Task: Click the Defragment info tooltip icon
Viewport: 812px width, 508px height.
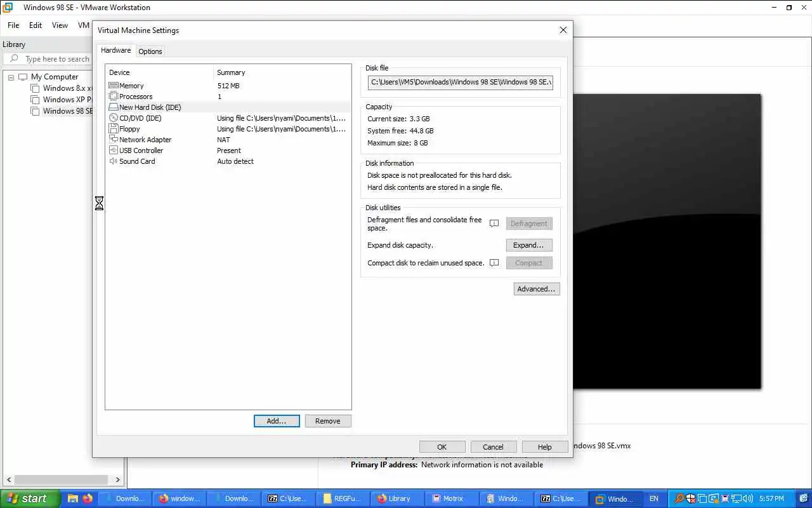Action: (494, 224)
